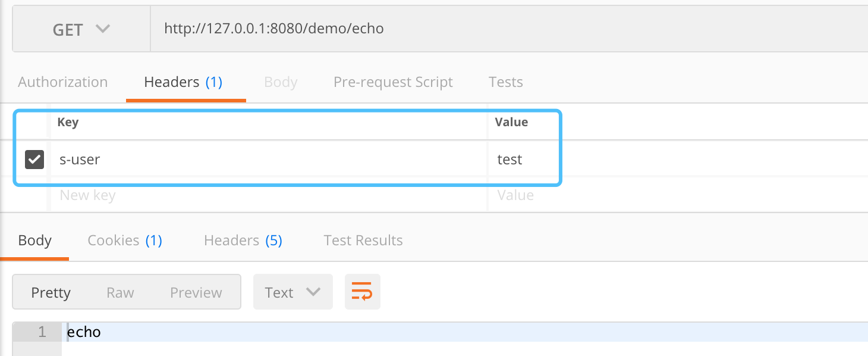Check the Test Results tab
The height and width of the screenshot is (356, 868).
click(363, 240)
